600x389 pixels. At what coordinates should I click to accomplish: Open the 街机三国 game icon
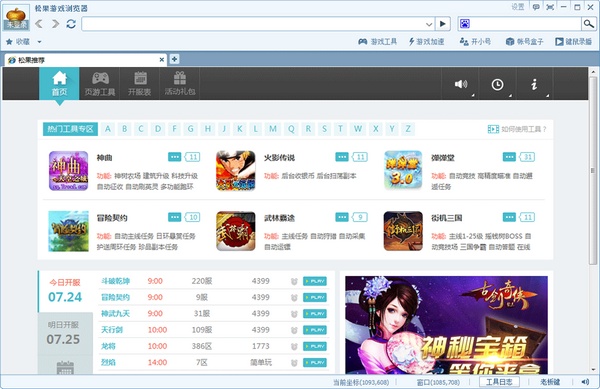pos(403,231)
